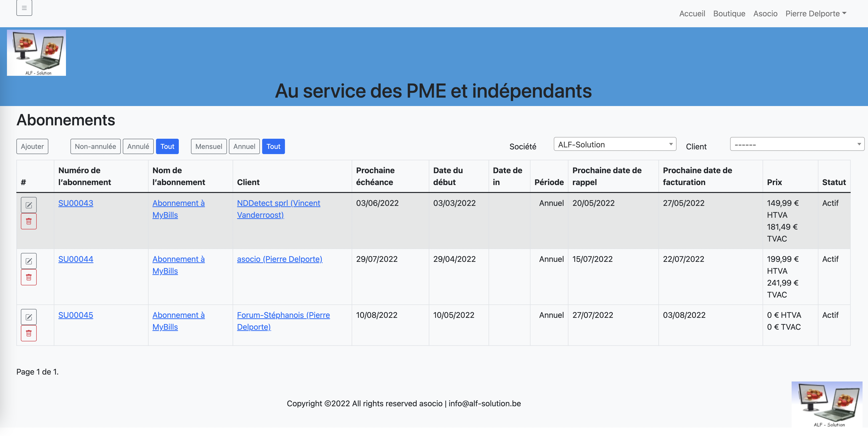Select Tout next to the Annulé filter
The width and height of the screenshot is (868, 436).
(167, 146)
